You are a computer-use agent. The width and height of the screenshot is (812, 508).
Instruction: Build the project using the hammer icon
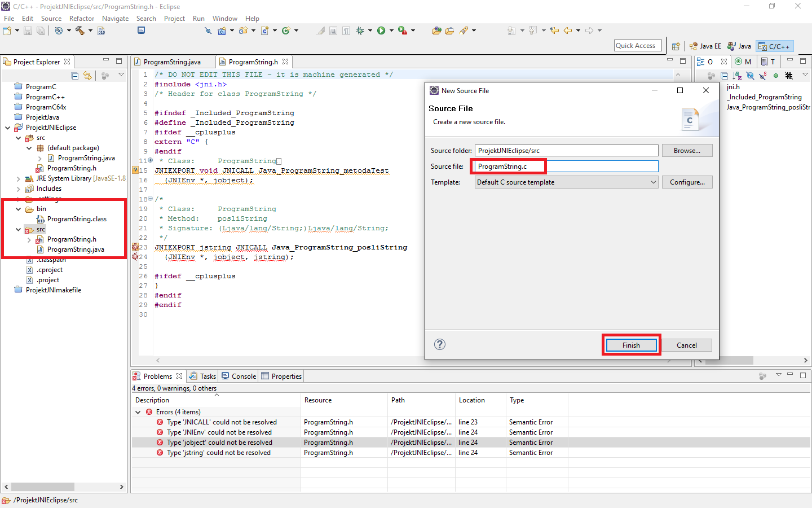(80, 30)
